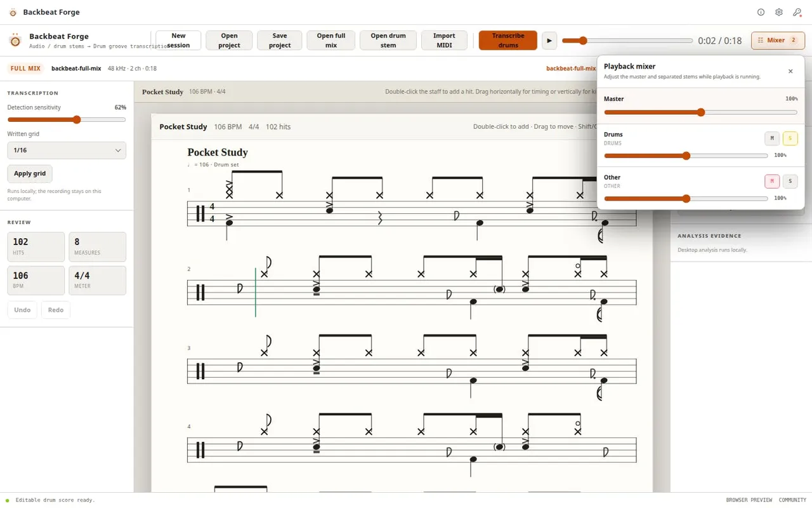
Task: Click the small app icon in title bar
Action: (x=13, y=12)
